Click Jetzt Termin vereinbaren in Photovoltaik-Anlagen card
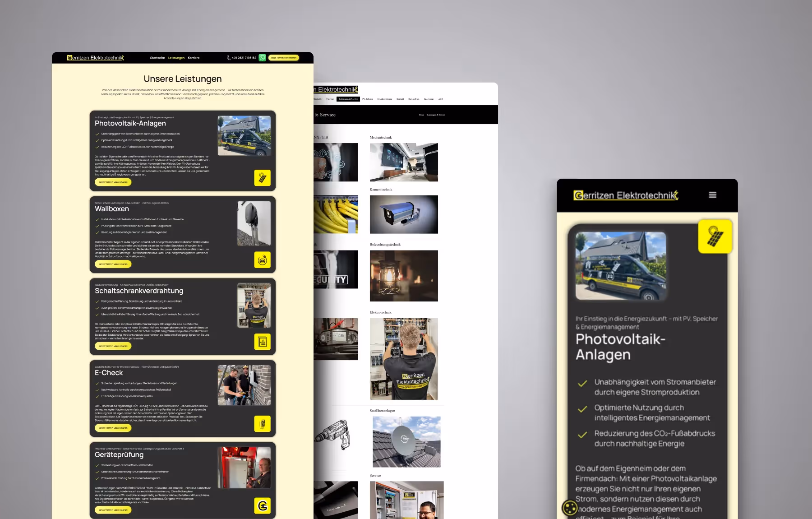Viewport: 812px width, 519px height. 113,182
